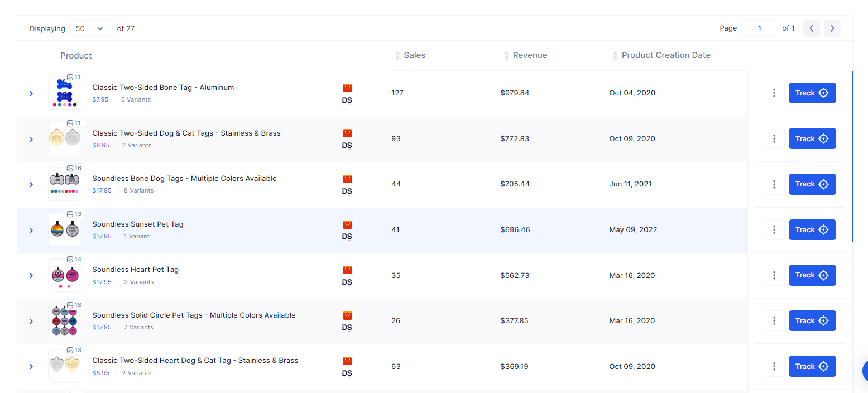
Task: Open options menu for Classic Two-Sided Bone Tag
Action: click(x=774, y=93)
